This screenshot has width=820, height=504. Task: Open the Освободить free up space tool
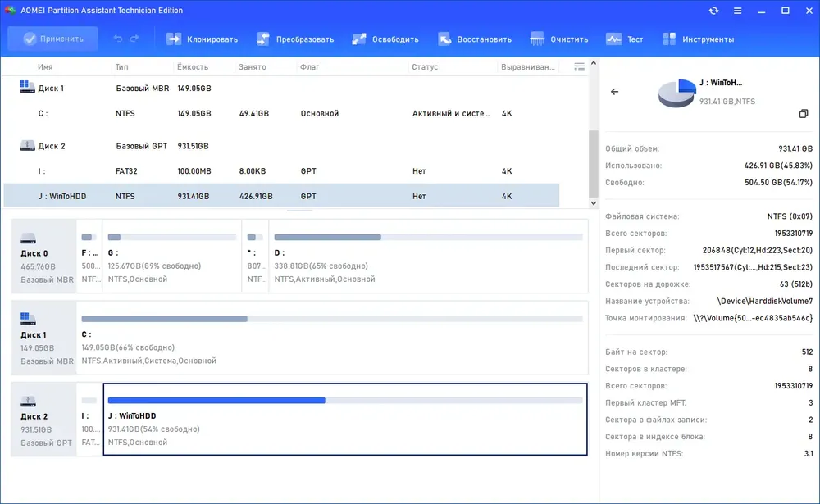(x=385, y=39)
